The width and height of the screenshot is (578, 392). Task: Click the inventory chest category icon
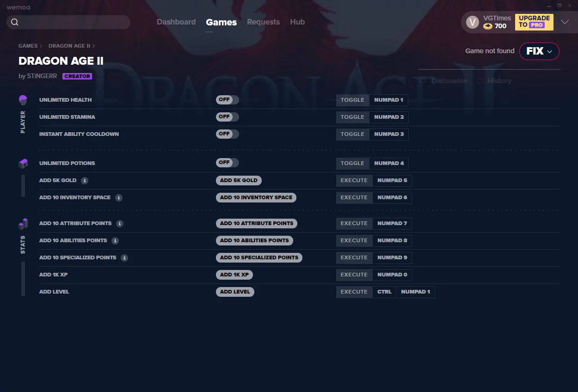23,164
